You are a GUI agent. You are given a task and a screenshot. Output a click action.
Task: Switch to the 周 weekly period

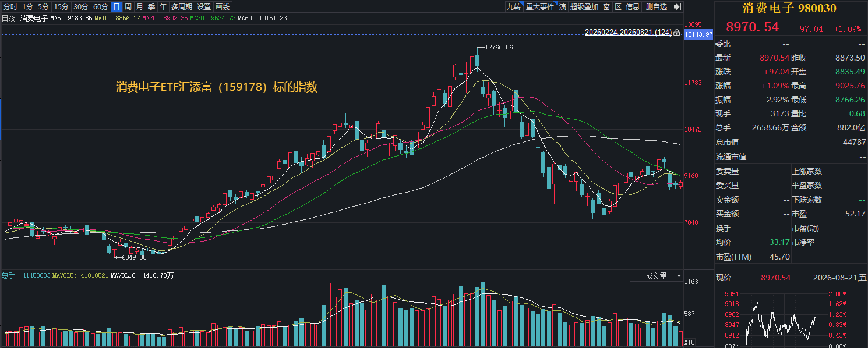click(128, 7)
